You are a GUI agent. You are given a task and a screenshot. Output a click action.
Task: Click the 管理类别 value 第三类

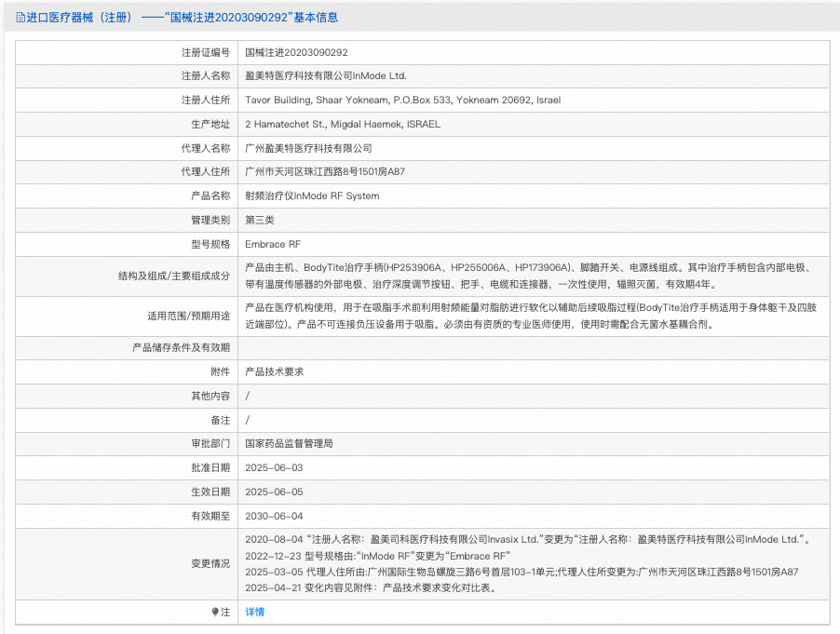point(262,220)
